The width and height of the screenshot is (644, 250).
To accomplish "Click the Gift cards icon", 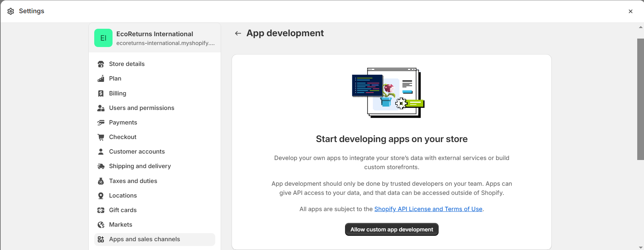I will coord(101,210).
